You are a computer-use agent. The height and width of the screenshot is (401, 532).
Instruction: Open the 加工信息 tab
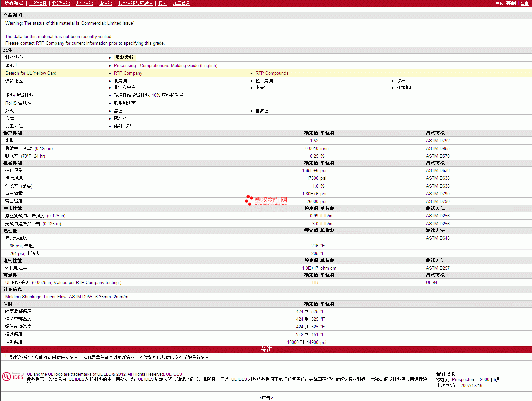pyautogui.click(x=182, y=3)
